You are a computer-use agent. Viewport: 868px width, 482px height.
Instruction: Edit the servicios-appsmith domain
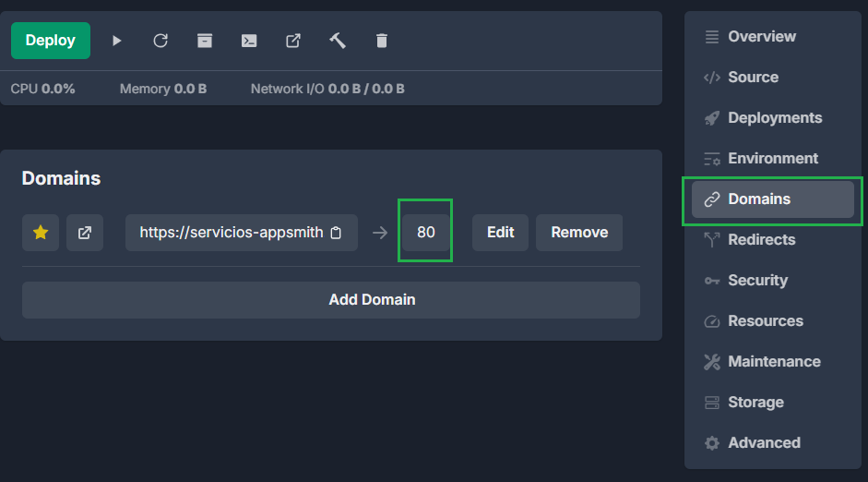[500, 233]
